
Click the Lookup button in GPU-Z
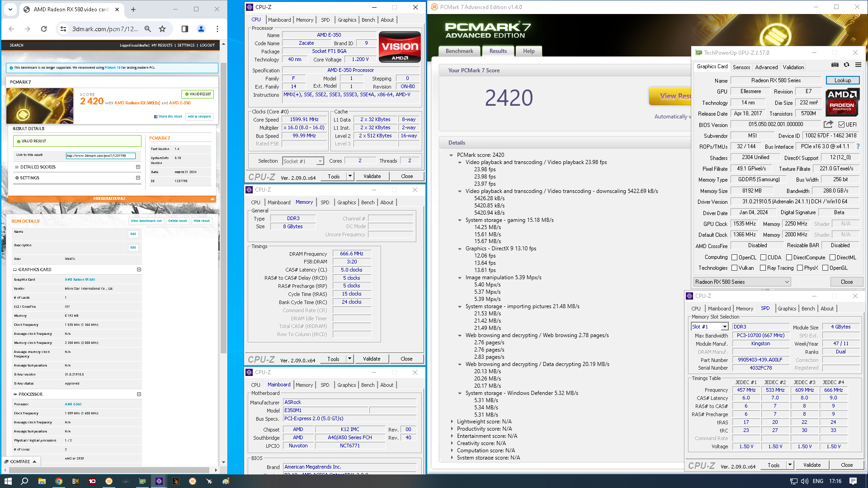[843, 80]
